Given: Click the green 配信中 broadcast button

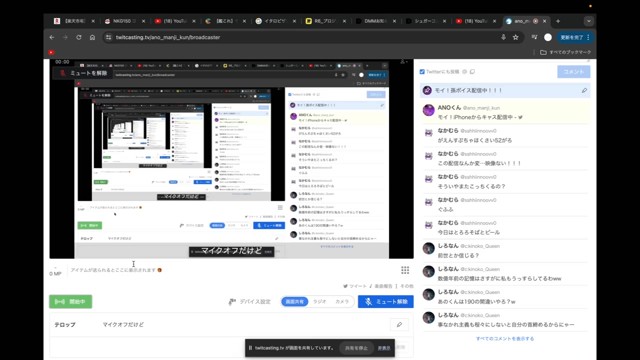Looking at the screenshot, I should click(71, 302).
